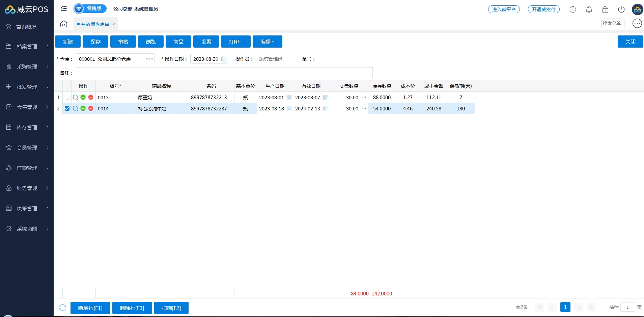Open the notification bell
The width and height of the screenshot is (644, 317).
[x=589, y=9]
